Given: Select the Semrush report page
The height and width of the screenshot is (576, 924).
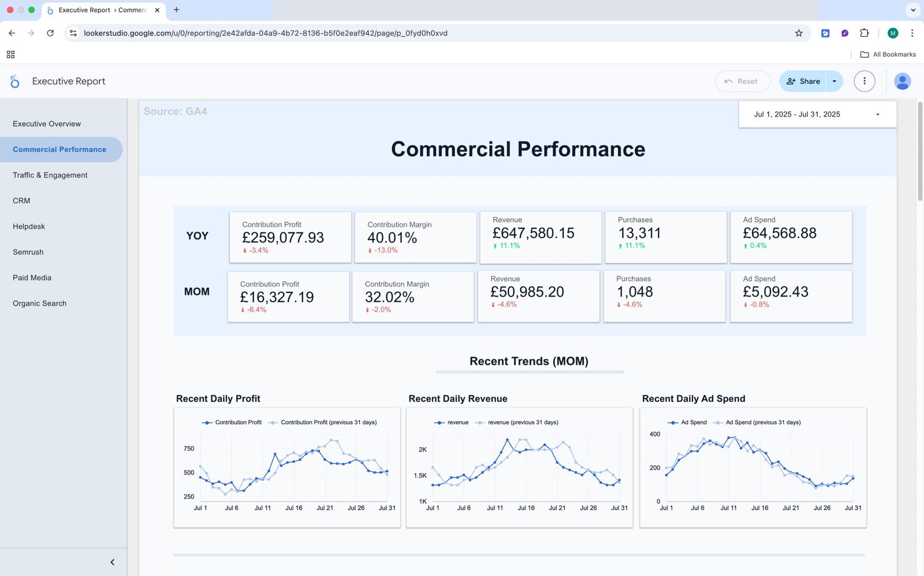Looking at the screenshot, I should coord(28,252).
